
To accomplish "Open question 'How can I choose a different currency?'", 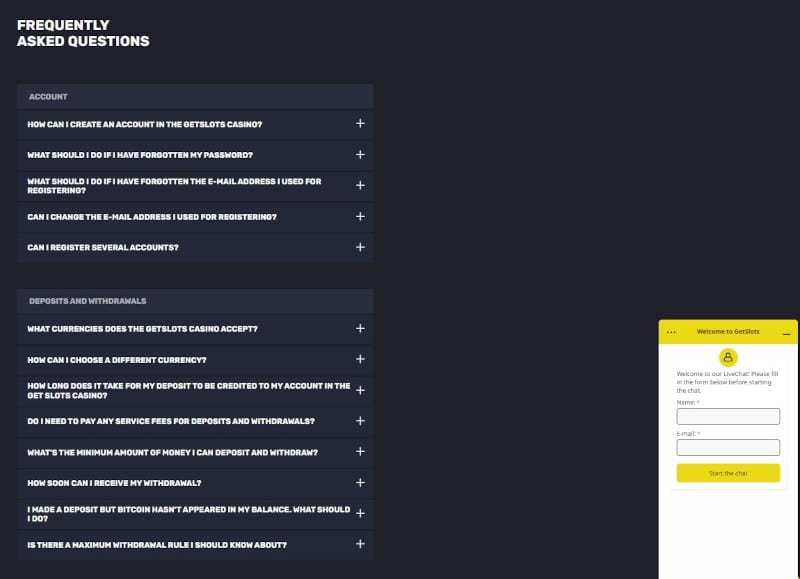I will coord(195,360).
